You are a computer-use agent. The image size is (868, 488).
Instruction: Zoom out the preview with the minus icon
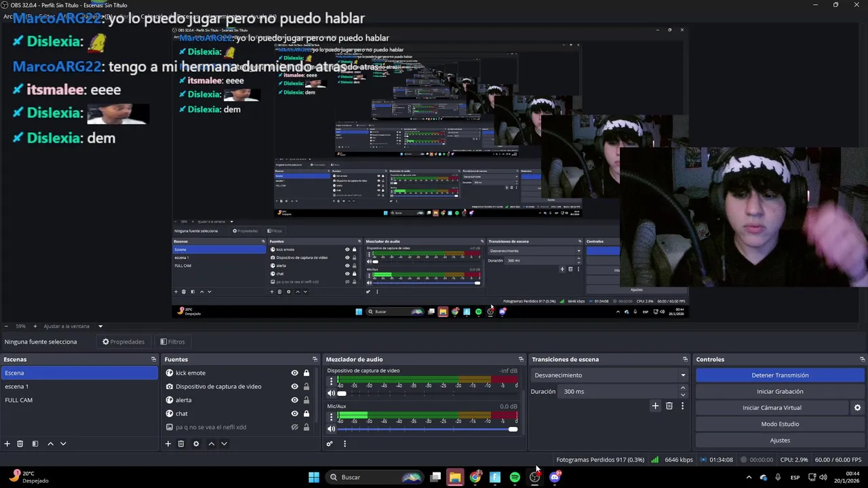[x=6, y=327]
